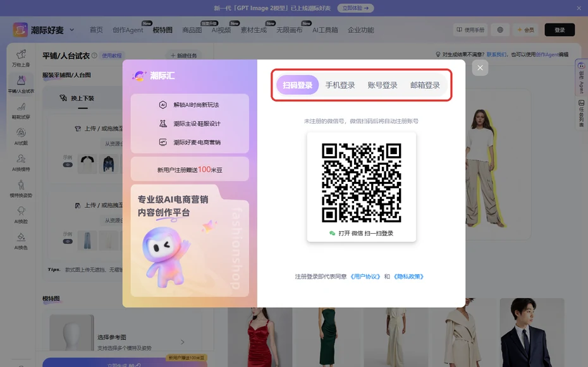Screen dimensions: 588x367
Task: Select AI试戴 sidebar tool
Action: click(x=21, y=136)
